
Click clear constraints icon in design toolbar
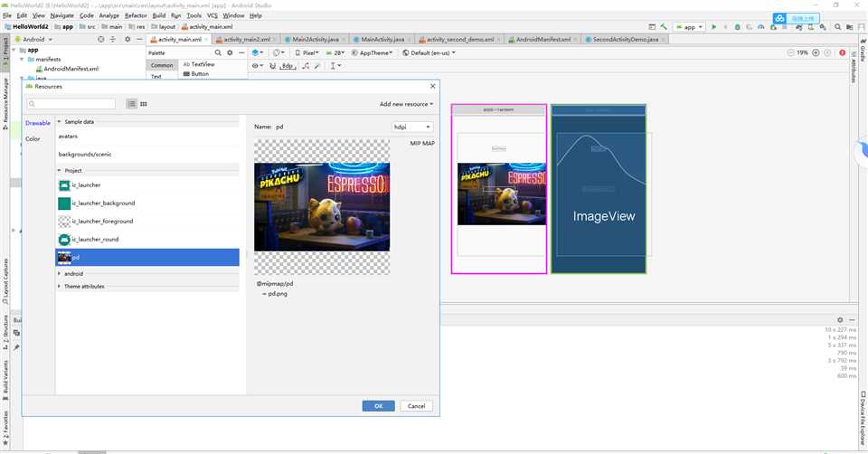click(306, 66)
